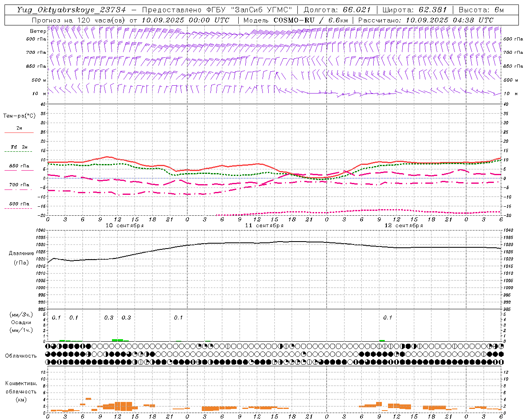This screenshot has width=525, height=420.
Task: Click model name COSMO-RU / 6.6км
Action: tap(310, 20)
